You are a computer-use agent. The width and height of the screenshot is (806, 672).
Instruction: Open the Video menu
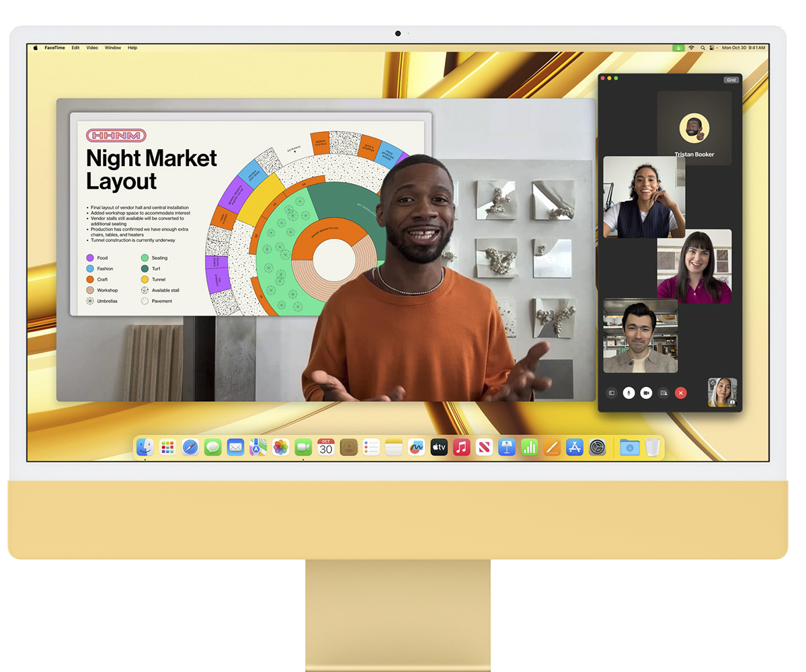click(x=92, y=48)
